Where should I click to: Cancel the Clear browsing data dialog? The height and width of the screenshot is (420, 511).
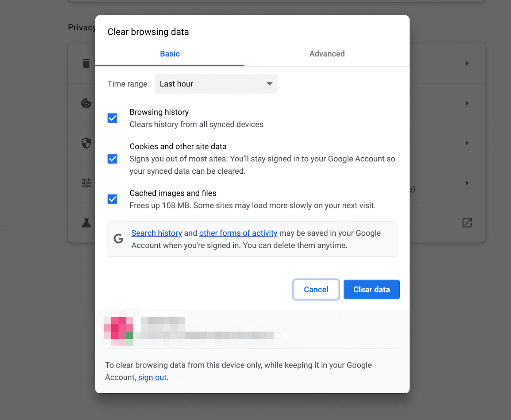pyautogui.click(x=316, y=289)
